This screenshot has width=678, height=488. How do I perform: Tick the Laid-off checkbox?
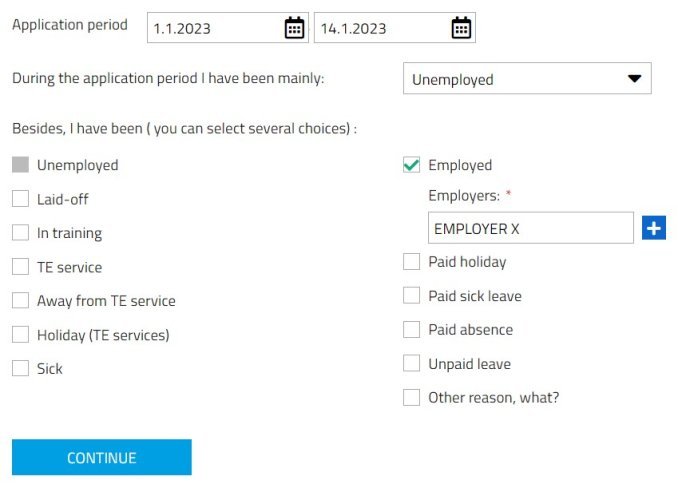[20, 199]
